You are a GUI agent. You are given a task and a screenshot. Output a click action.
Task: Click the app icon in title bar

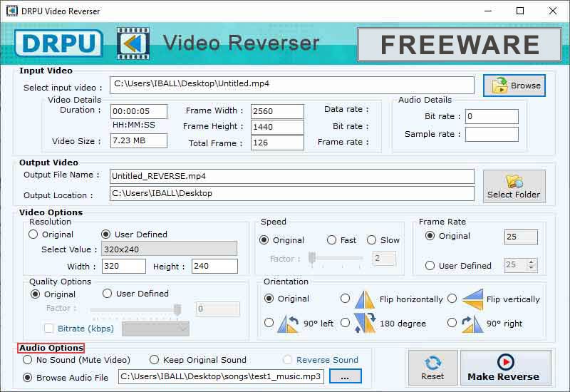12,11
